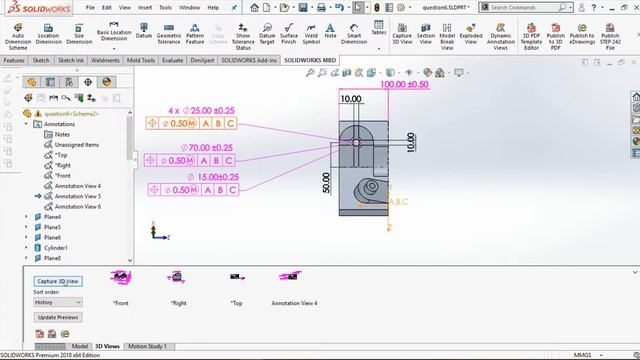
Task: Click the Update Previews button
Action: click(x=58, y=317)
